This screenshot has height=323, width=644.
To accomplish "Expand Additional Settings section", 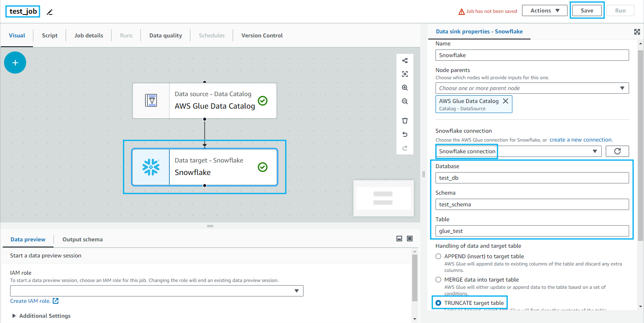I will point(41,316).
